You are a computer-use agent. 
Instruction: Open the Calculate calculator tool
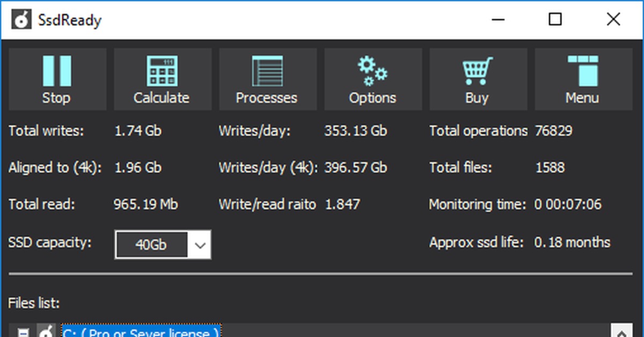pos(162,78)
